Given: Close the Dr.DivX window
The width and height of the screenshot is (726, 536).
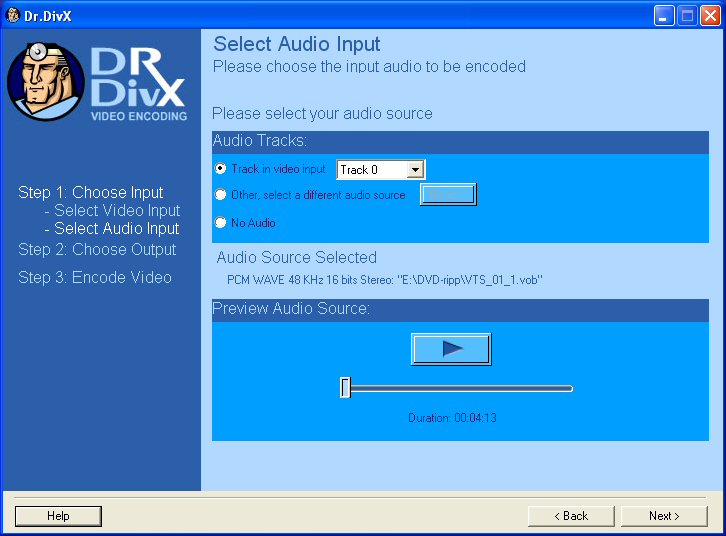Looking at the screenshot, I should click(710, 16).
